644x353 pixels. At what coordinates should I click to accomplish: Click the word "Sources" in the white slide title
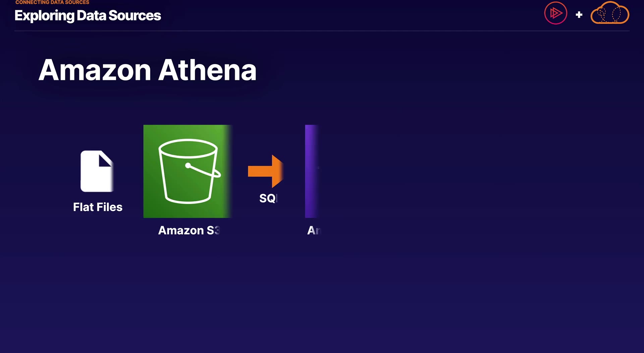[135, 15]
